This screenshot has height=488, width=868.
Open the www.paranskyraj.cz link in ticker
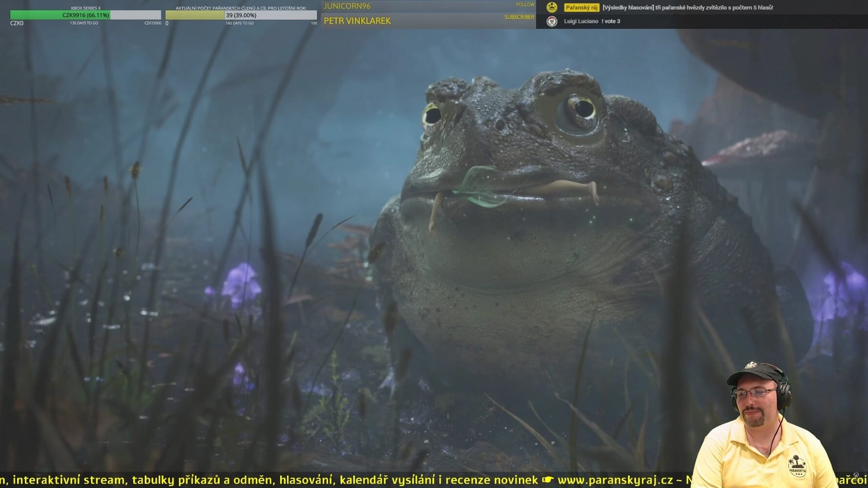pos(615,480)
